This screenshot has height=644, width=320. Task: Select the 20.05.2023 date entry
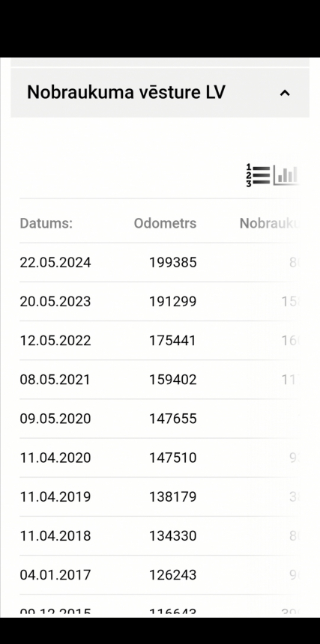[x=55, y=302]
